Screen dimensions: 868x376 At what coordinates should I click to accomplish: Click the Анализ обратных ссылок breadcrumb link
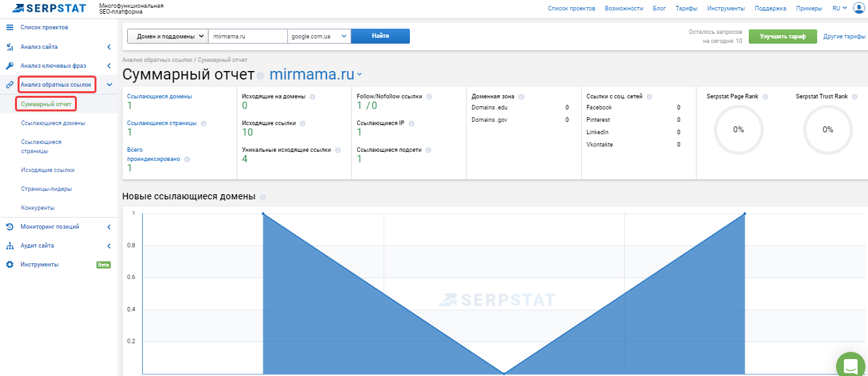158,60
